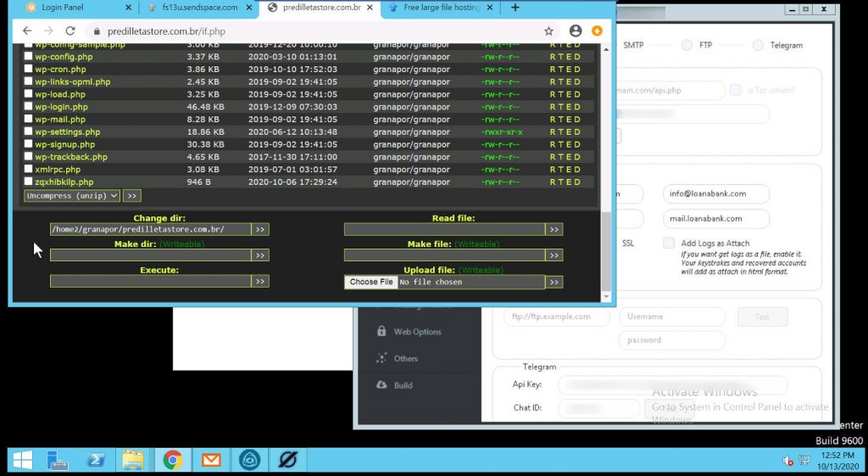Click the ftp://ftp.example.com field

coord(556,316)
